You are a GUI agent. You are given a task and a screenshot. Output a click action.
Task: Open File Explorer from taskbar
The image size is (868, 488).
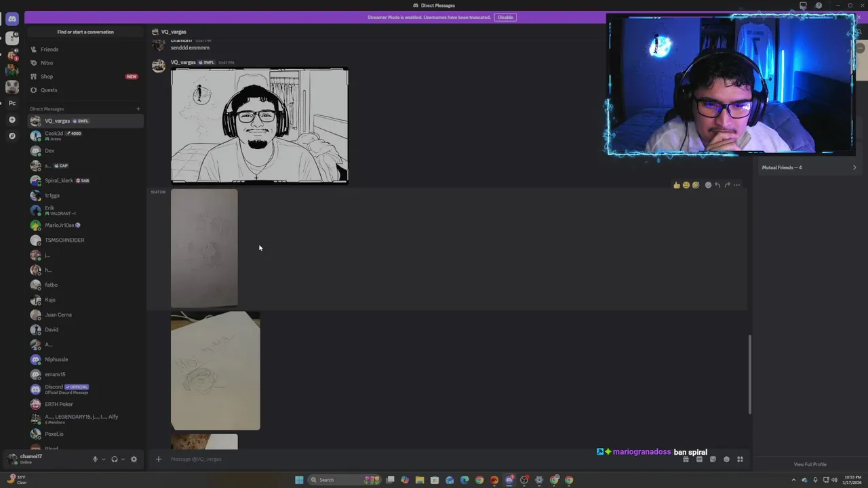(420, 480)
